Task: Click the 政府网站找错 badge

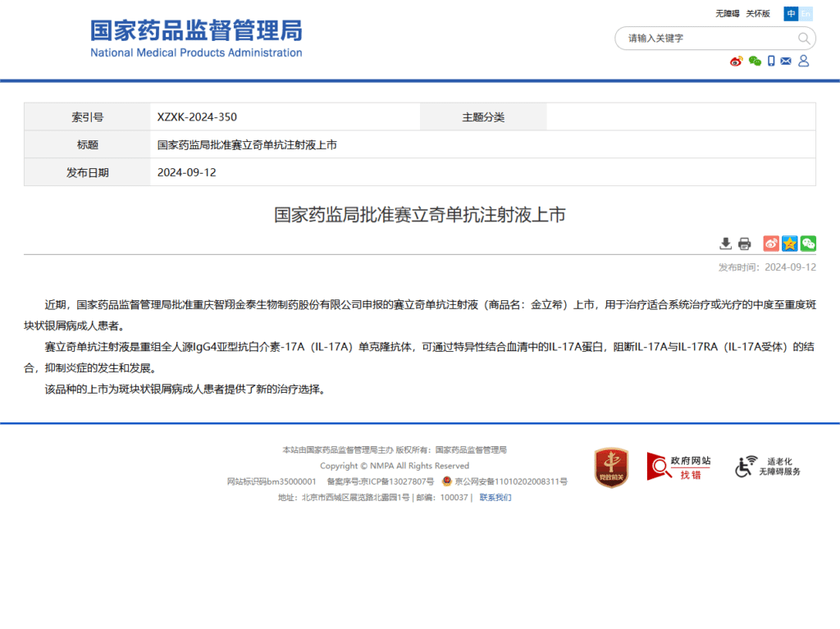Action: tap(678, 467)
